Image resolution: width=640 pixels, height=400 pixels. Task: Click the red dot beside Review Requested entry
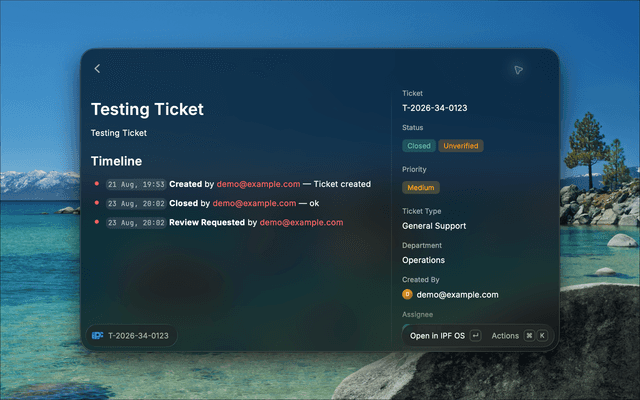click(x=97, y=222)
